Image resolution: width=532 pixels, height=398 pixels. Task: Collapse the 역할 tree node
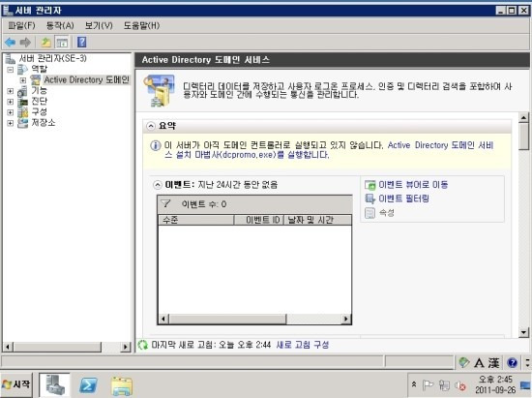11,70
